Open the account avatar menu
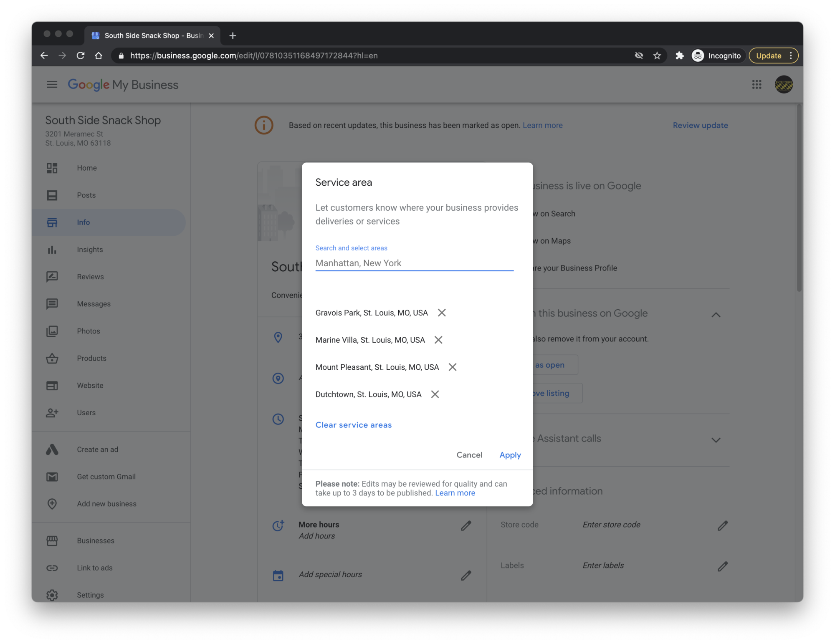 [784, 85]
